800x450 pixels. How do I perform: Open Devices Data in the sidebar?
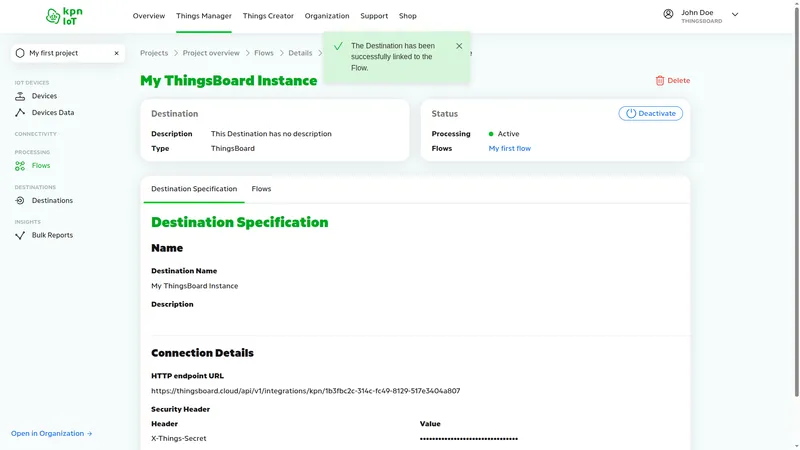(53, 113)
